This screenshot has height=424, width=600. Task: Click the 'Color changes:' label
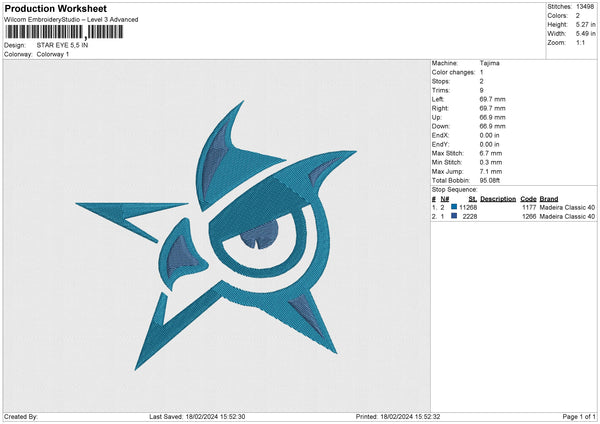click(453, 72)
